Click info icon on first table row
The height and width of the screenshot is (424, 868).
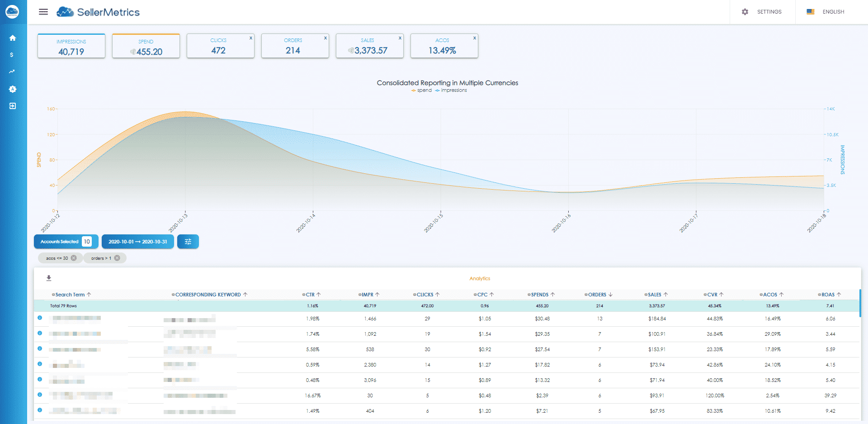[x=40, y=318]
